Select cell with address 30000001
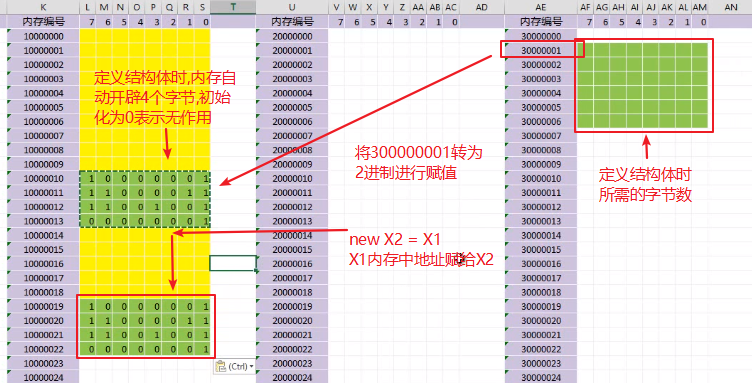This screenshot has width=752, height=383. click(x=541, y=50)
